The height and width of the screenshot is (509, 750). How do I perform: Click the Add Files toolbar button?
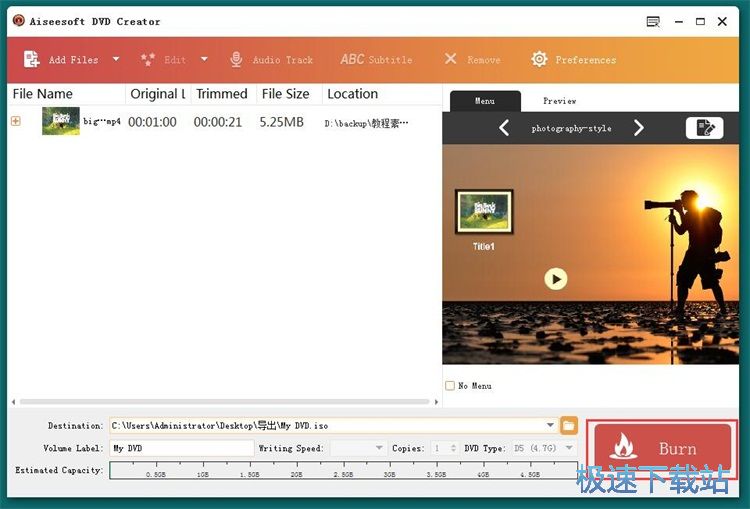pos(61,60)
